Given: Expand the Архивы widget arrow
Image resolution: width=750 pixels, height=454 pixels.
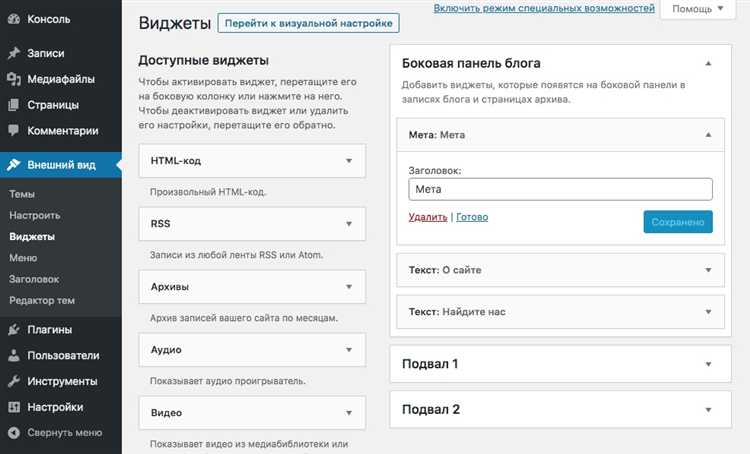Looking at the screenshot, I should 349,287.
